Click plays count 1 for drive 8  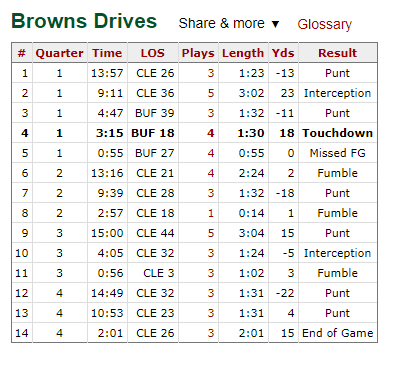(x=211, y=213)
